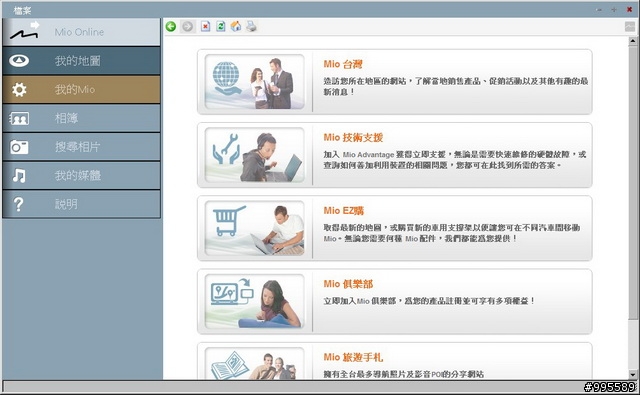This screenshot has width=640, height=395.
Task: Open 搜尋相片 in the sidebar
Action: (82, 147)
